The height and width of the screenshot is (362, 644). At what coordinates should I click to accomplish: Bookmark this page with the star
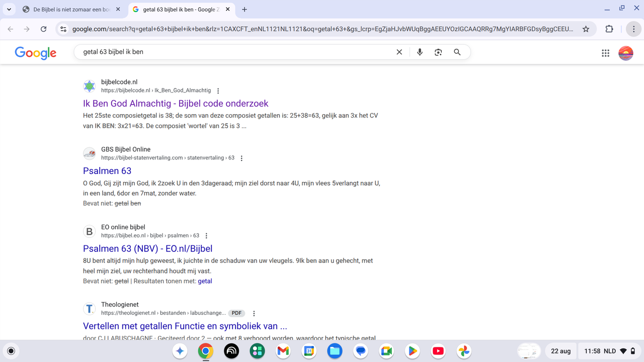tap(586, 29)
